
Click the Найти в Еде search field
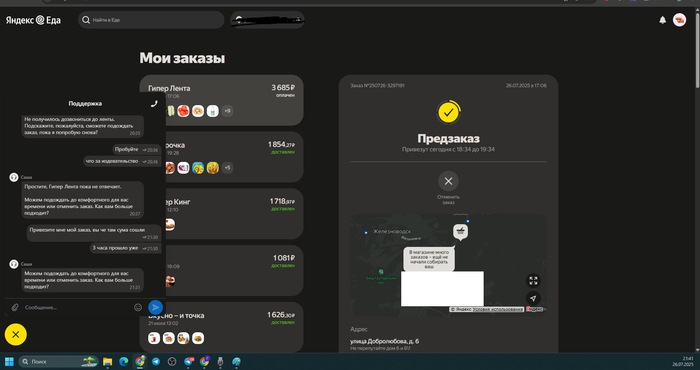point(151,20)
